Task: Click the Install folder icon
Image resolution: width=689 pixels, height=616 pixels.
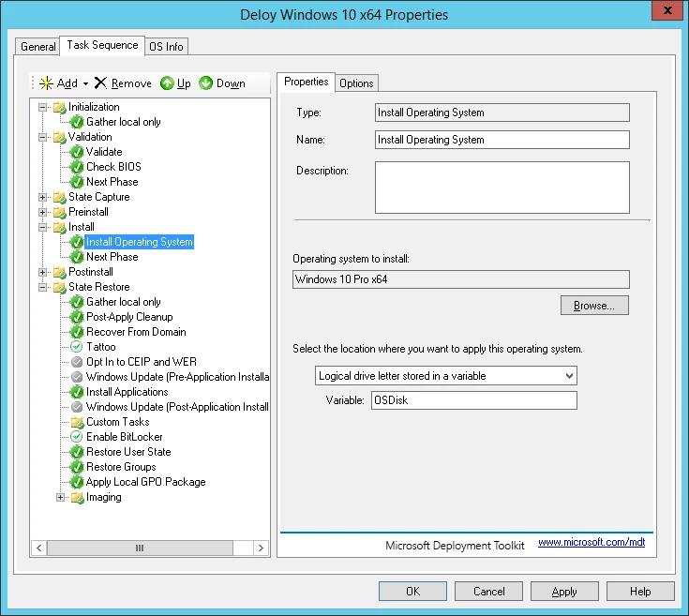Action: (x=59, y=227)
